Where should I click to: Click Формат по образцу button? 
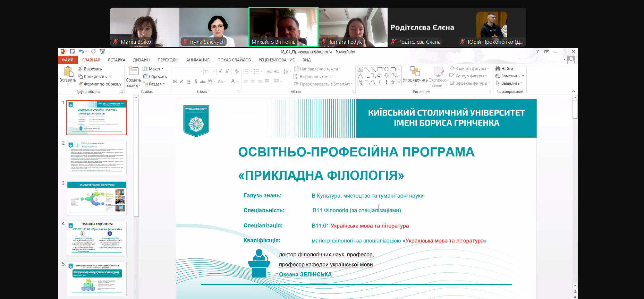click(100, 84)
